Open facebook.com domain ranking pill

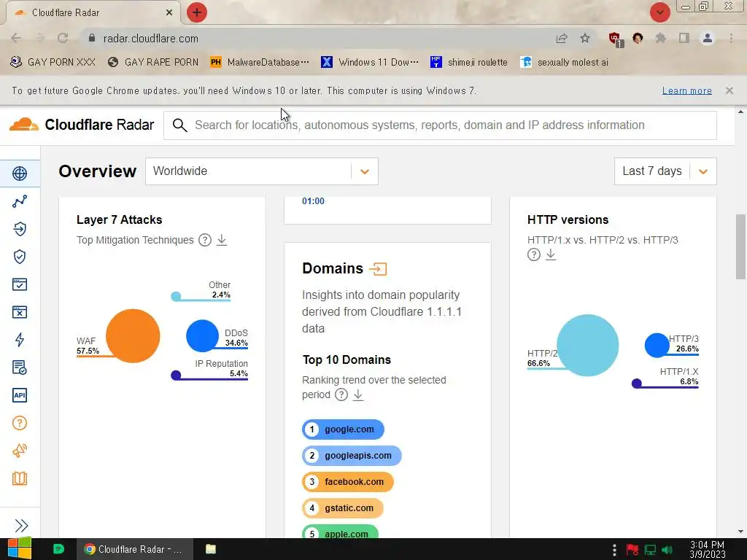click(348, 482)
